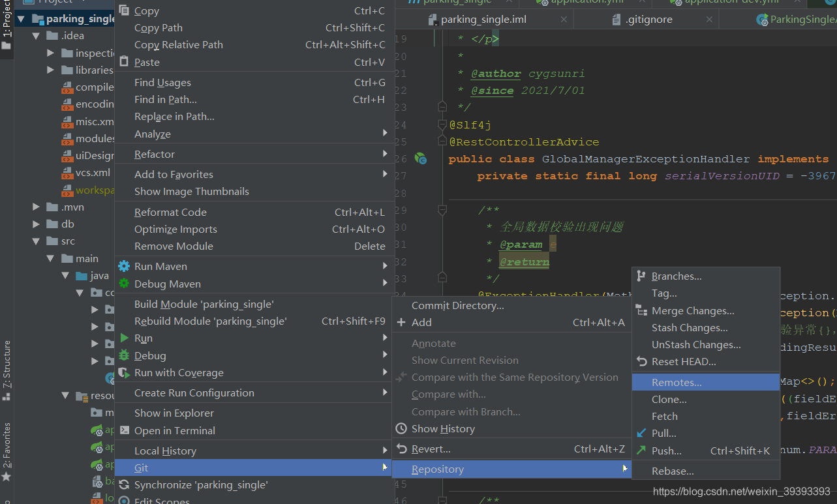Click the Copy icon in context menu
The height and width of the screenshot is (504, 837).
(124, 11)
